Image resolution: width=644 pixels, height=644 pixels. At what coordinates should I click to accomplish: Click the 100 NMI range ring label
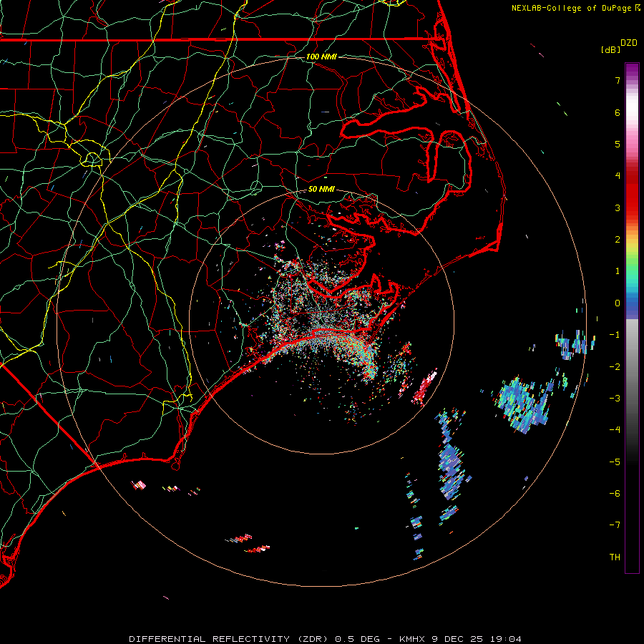pos(321,57)
